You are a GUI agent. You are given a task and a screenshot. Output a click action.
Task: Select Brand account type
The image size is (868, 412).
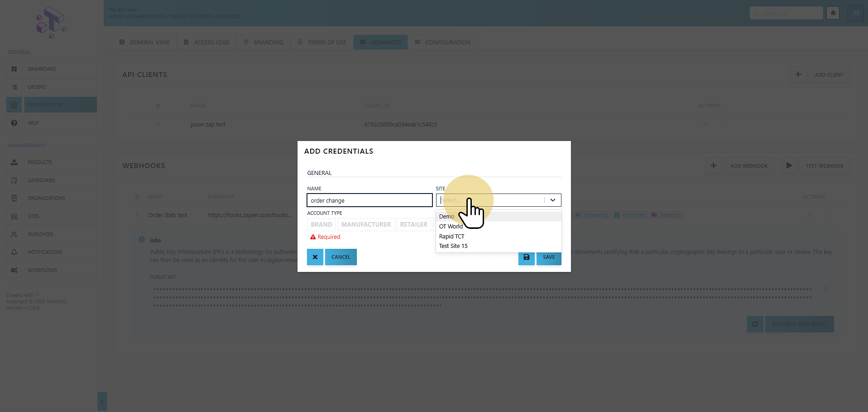[x=321, y=224]
